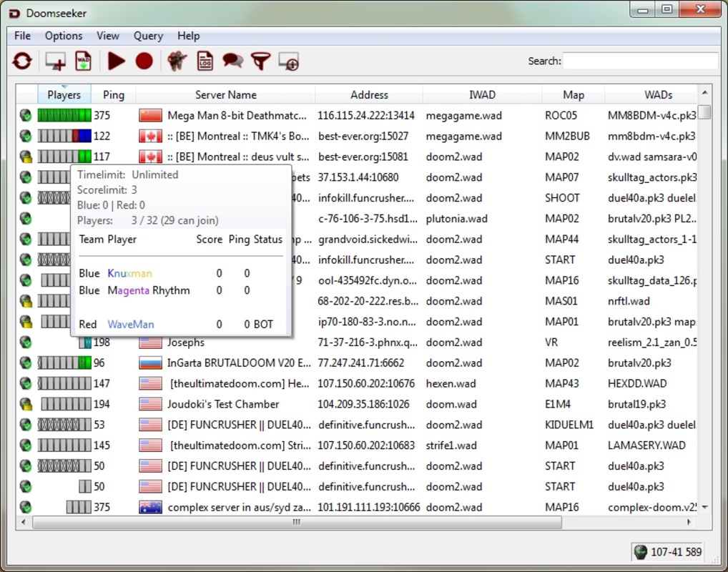Click the 107-41 589 status bar counter

click(676, 551)
